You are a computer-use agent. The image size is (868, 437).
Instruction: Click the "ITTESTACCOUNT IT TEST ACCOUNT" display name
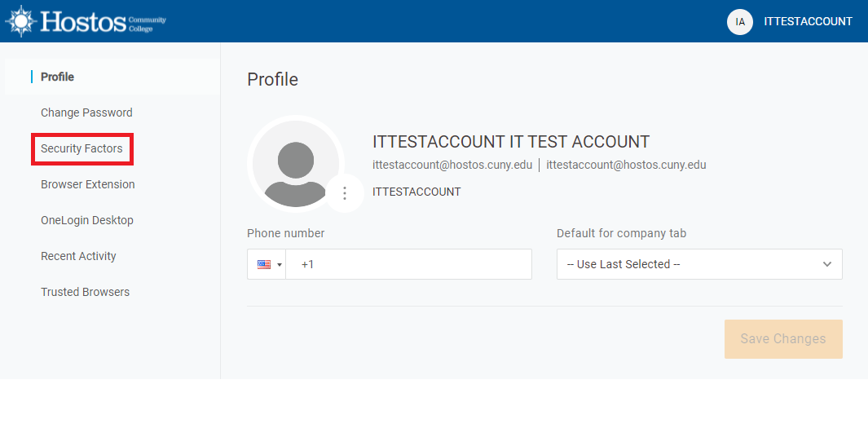tap(510, 142)
